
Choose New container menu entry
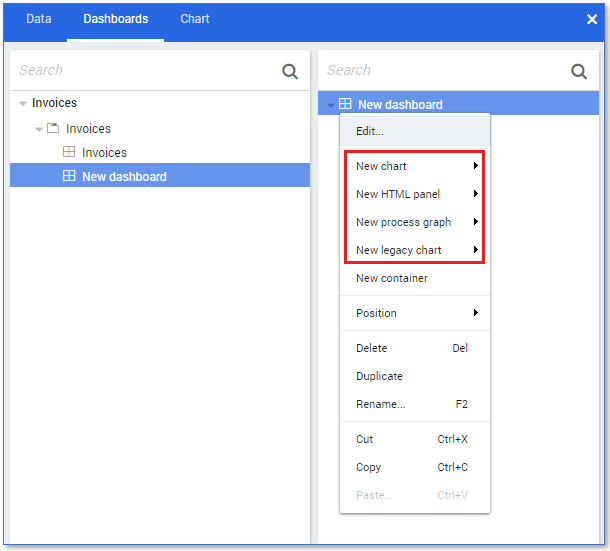pyautogui.click(x=392, y=278)
